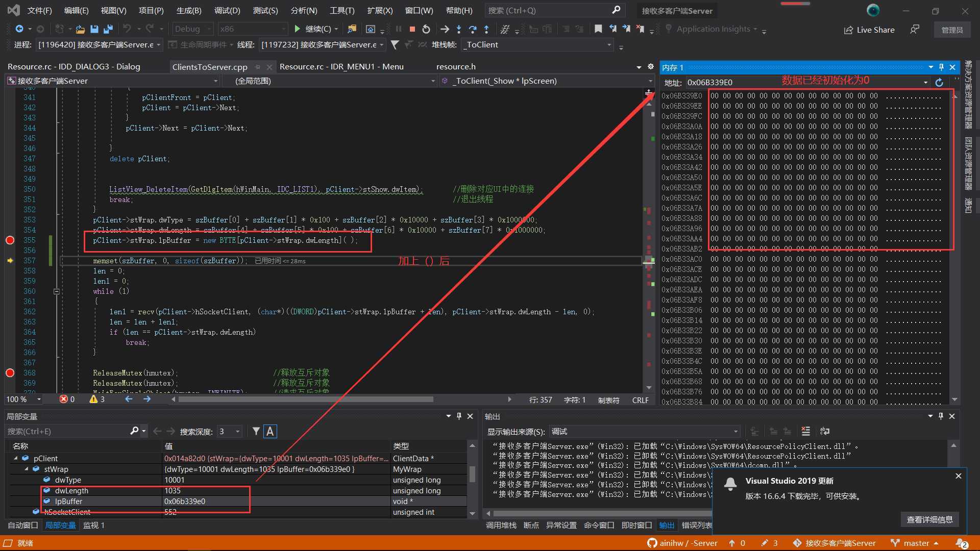
Task: Open file using the folder icon
Action: click(80, 29)
